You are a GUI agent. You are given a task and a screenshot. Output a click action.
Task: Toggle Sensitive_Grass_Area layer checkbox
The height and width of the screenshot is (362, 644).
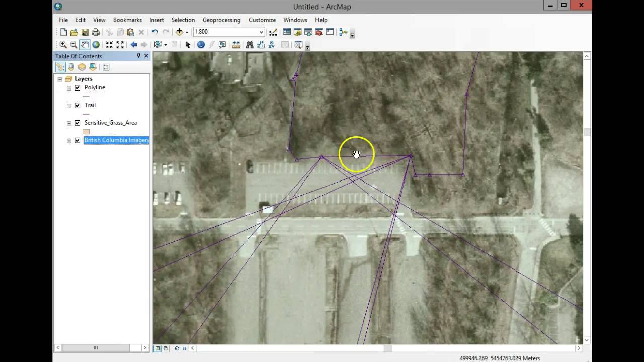tap(78, 123)
